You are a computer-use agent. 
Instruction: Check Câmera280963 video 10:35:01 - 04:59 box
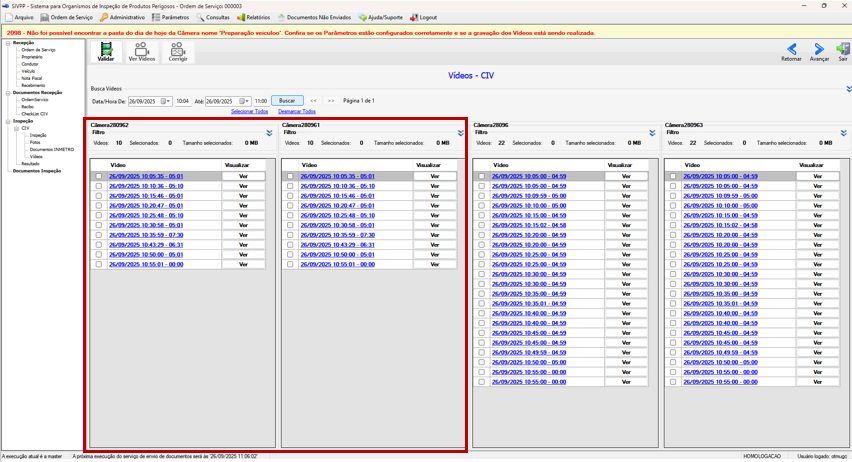673,303
